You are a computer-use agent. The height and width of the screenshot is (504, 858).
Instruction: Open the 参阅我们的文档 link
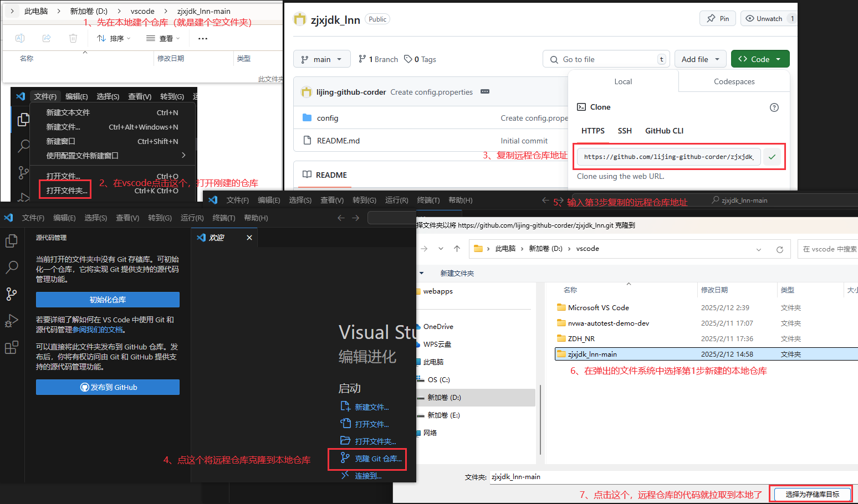(98, 330)
